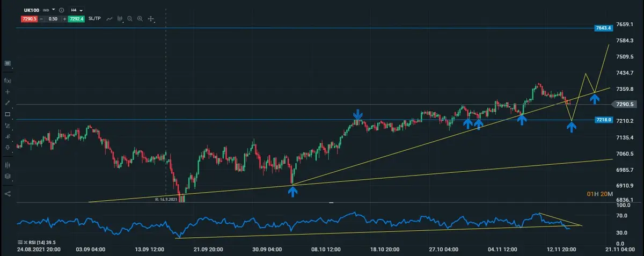The image size is (644, 256).
Task: Open the f(x) indicators menu
Action: tap(8, 81)
